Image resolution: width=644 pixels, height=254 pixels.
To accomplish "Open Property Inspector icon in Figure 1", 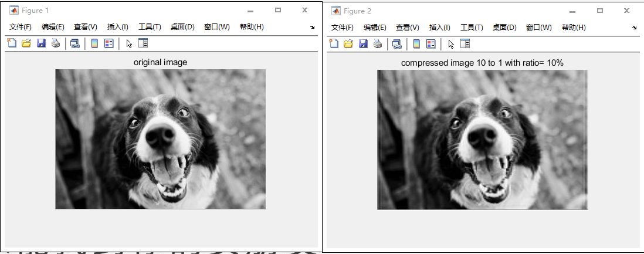I will coord(143,43).
